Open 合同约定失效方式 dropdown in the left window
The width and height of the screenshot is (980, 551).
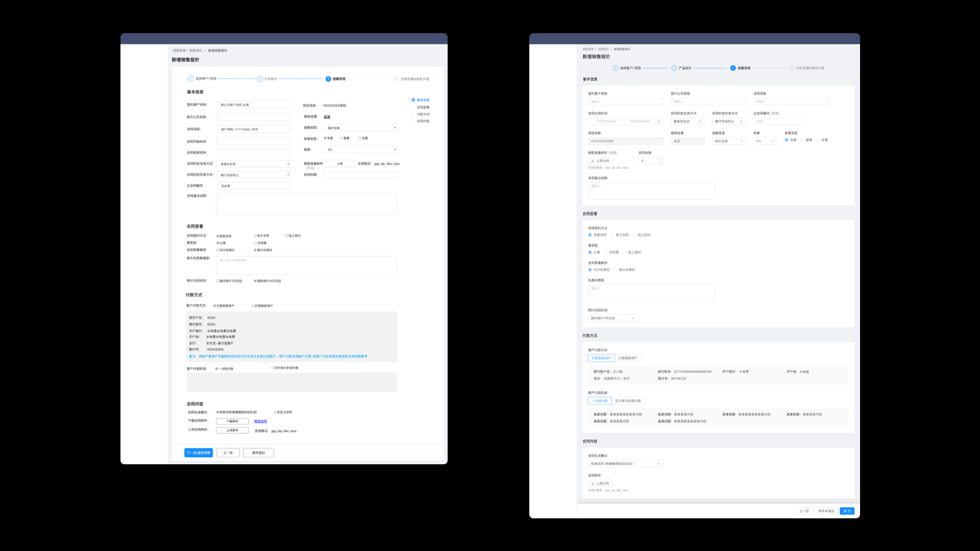254,175
